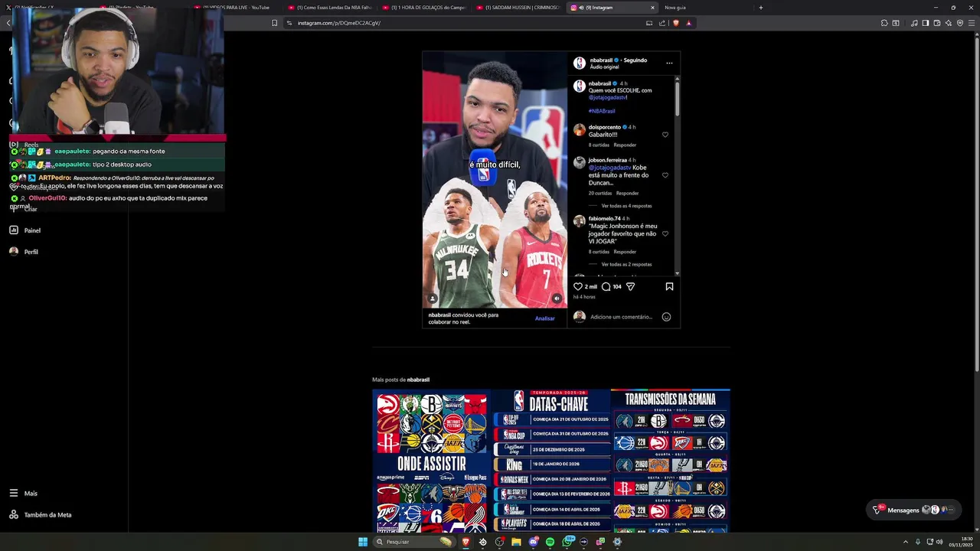Open Brave Shields lion icon
The height and width of the screenshot is (551, 980).
pyautogui.click(x=675, y=23)
